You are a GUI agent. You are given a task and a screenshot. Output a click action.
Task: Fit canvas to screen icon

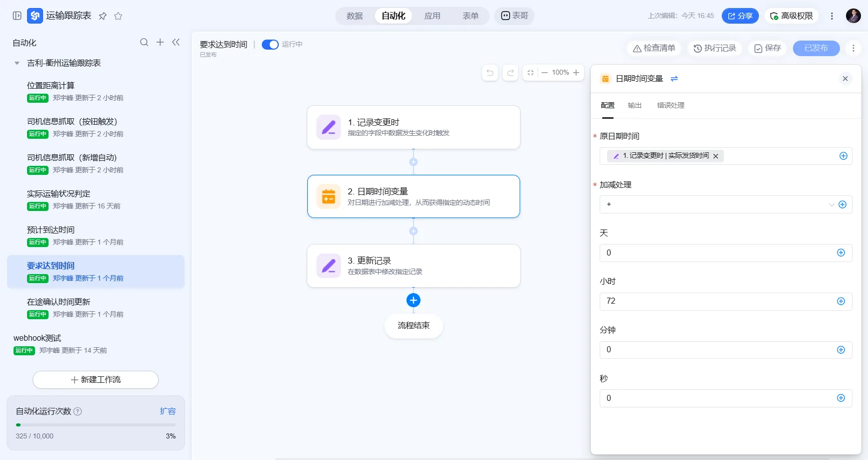531,73
